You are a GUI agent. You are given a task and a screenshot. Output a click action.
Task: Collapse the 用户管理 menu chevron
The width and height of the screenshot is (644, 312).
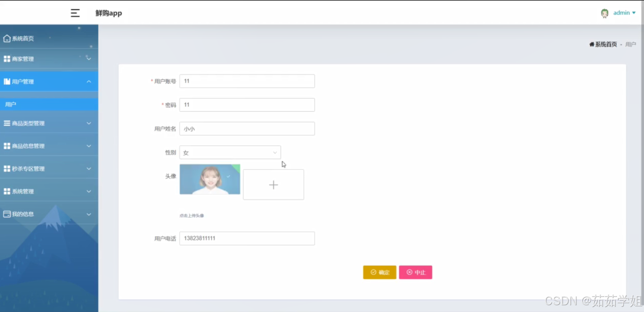[x=89, y=81]
